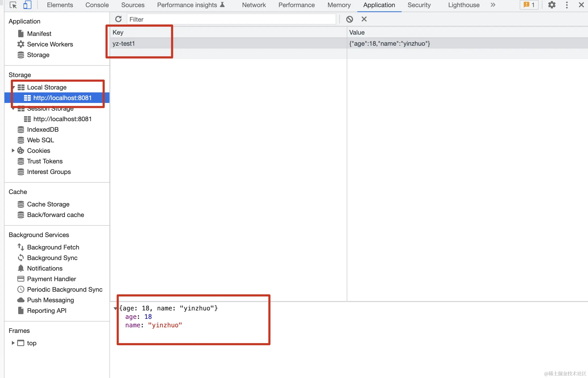Click the inspect element picker icon
The width and height of the screenshot is (588, 378).
coord(13,5)
